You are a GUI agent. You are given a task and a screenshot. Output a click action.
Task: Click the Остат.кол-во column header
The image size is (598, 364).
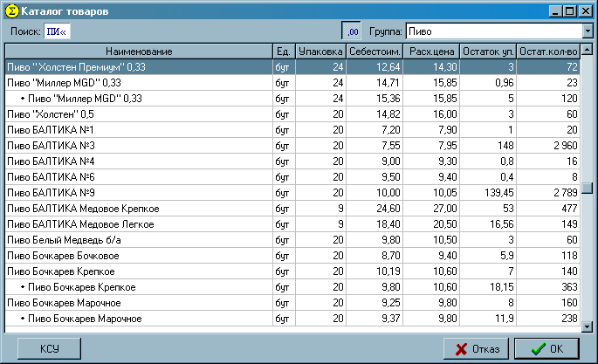[548, 52]
